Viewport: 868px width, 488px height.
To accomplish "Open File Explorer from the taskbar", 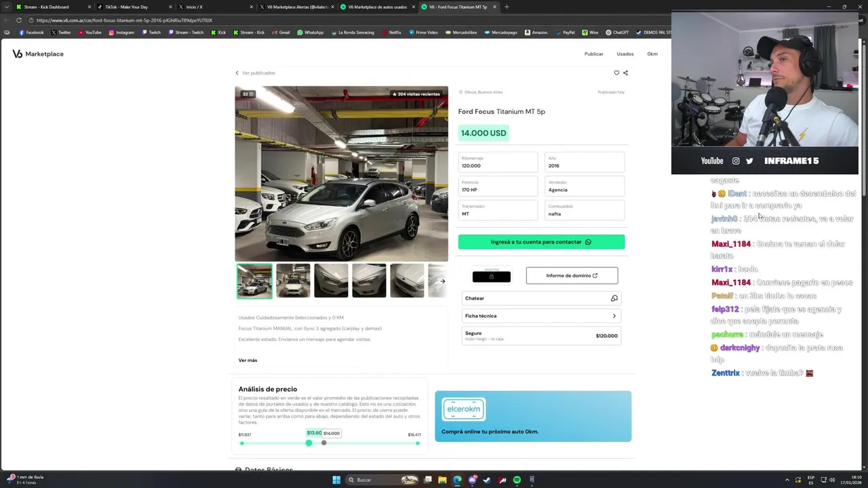I will [x=442, y=480].
